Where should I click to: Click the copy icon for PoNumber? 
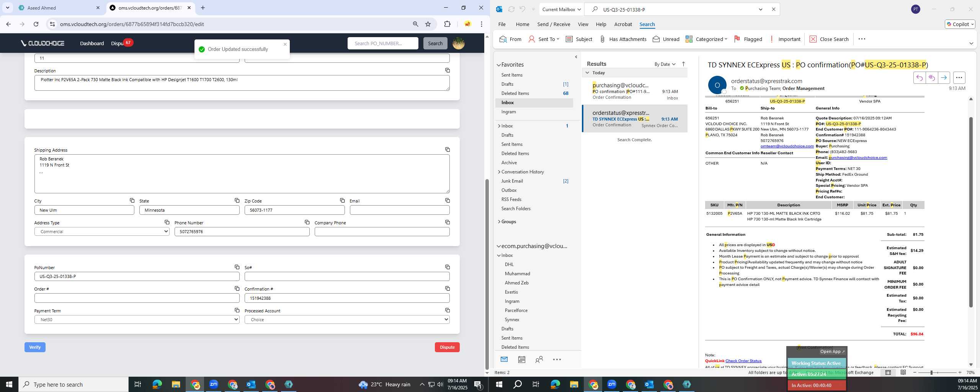click(237, 267)
